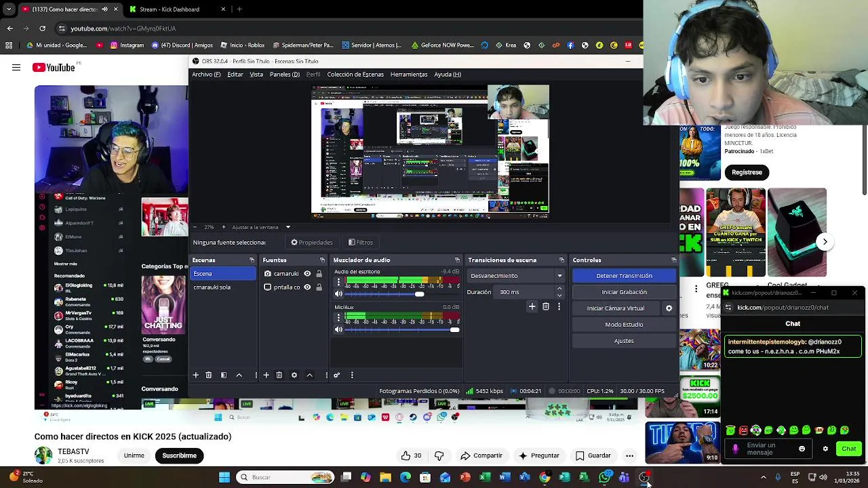This screenshot has width=868, height=488.
Task: Toggle visibility of the pntalla source
Action: [x=307, y=287]
